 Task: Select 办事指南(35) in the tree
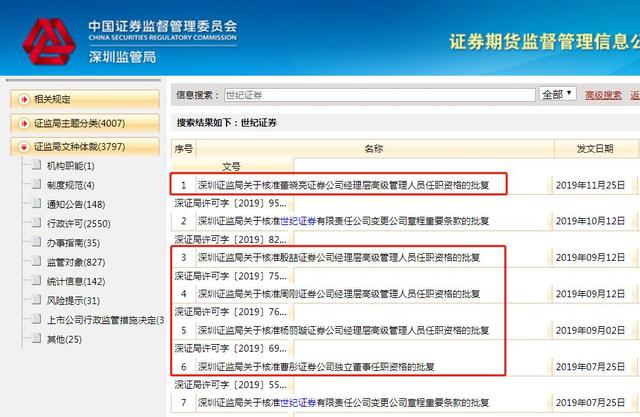click(x=73, y=243)
